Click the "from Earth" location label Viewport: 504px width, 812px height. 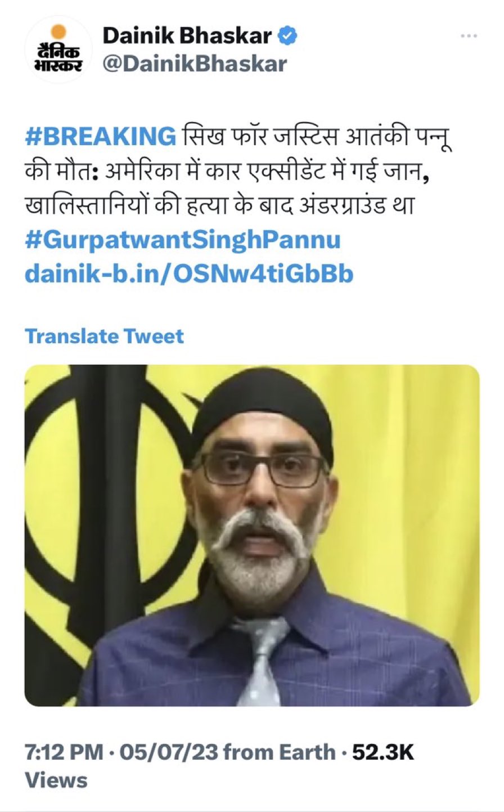tap(279, 752)
